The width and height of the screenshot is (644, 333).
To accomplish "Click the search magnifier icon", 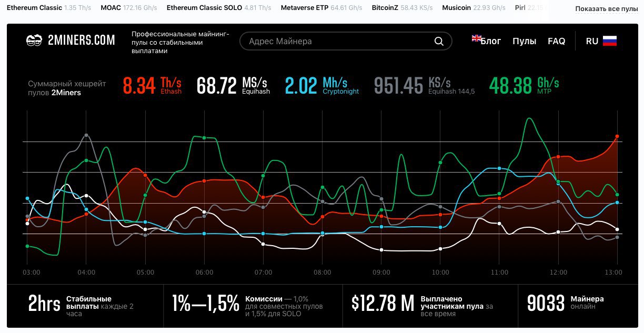I will click(439, 41).
